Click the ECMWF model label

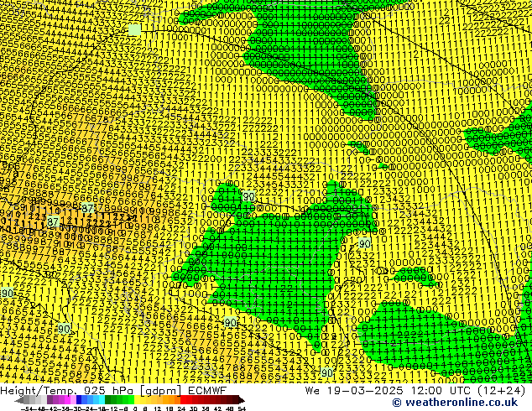click(207, 390)
